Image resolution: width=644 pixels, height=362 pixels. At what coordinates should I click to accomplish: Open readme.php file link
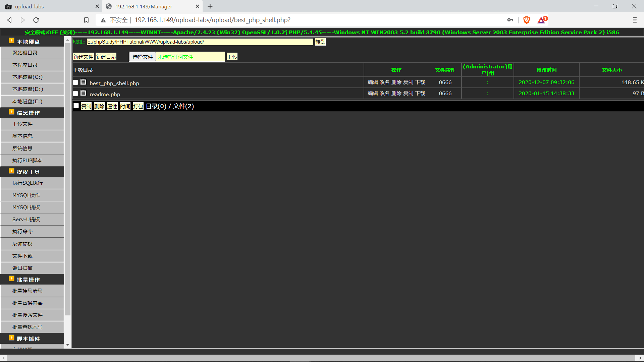pyautogui.click(x=105, y=94)
